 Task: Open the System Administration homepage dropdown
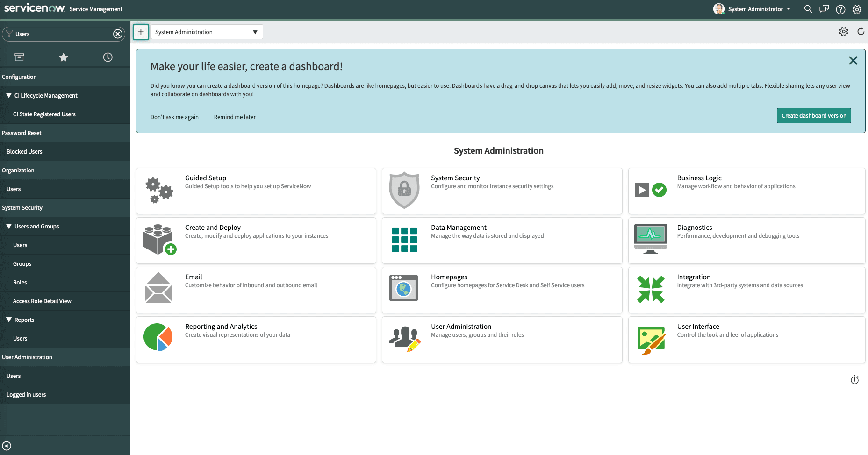[x=207, y=32]
